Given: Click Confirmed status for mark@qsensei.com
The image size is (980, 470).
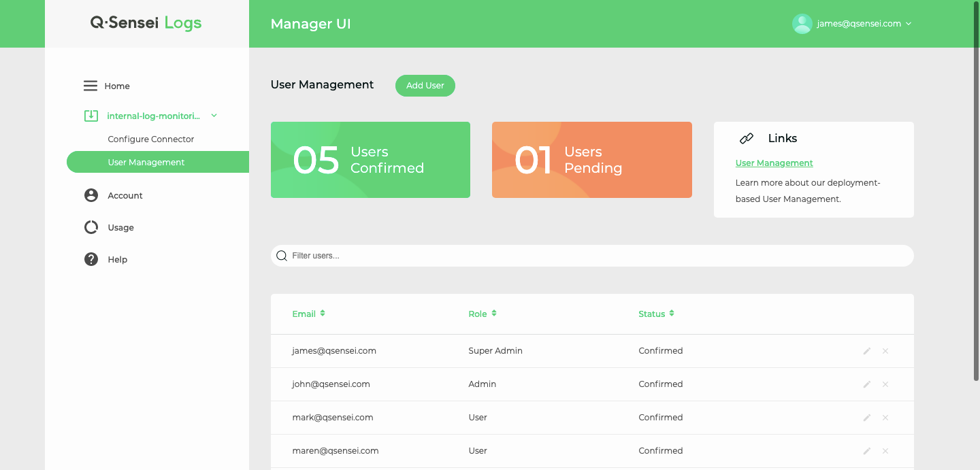Looking at the screenshot, I should click(x=661, y=418).
